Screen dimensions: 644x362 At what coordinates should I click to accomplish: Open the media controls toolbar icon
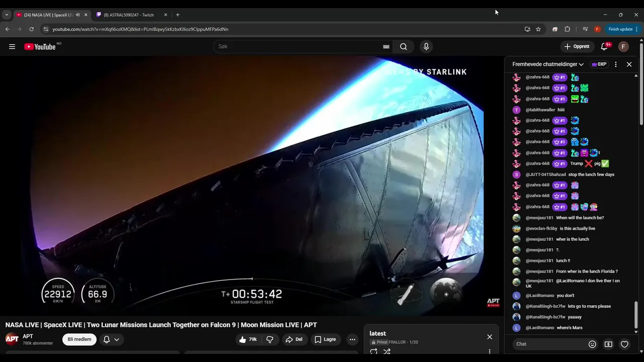tap(585, 29)
